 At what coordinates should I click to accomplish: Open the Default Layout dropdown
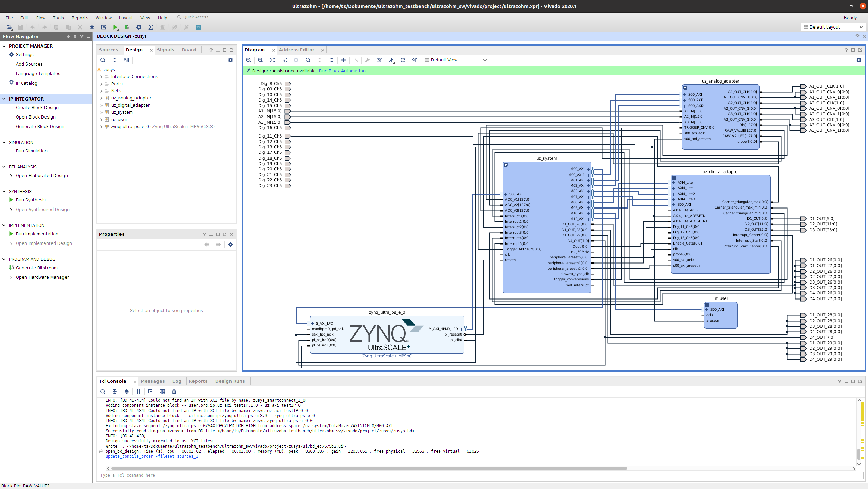click(833, 27)
